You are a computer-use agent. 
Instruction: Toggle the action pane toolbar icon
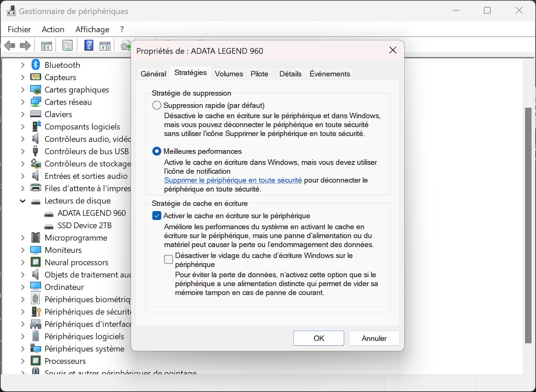point(105,46)
